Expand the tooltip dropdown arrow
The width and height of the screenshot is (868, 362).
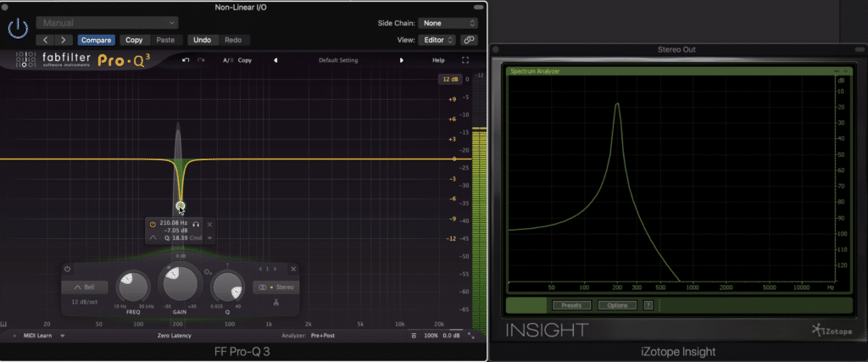[209, 238]
